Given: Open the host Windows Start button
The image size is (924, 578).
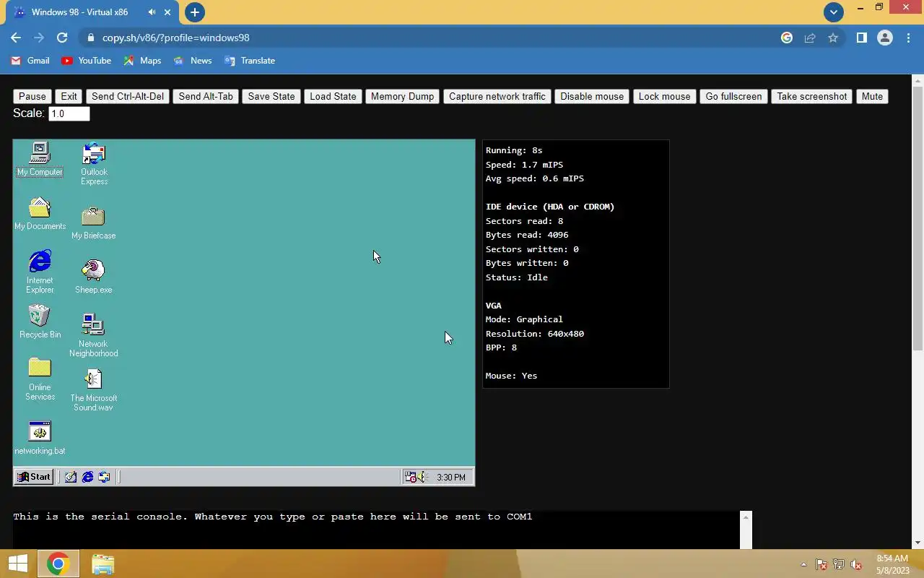Looking at the screenshot, I should pos(17,564).
